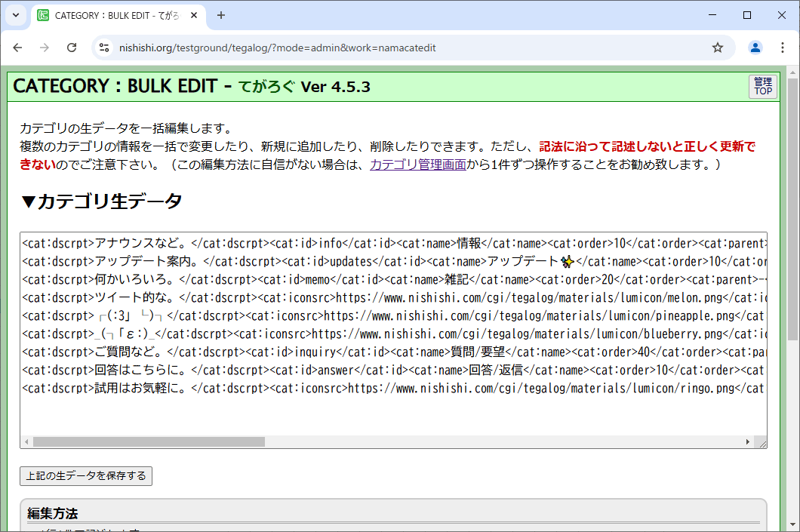Click the page scroll up arrow
The height and width of the screenshot is (532, 800).
click(792, 72)
